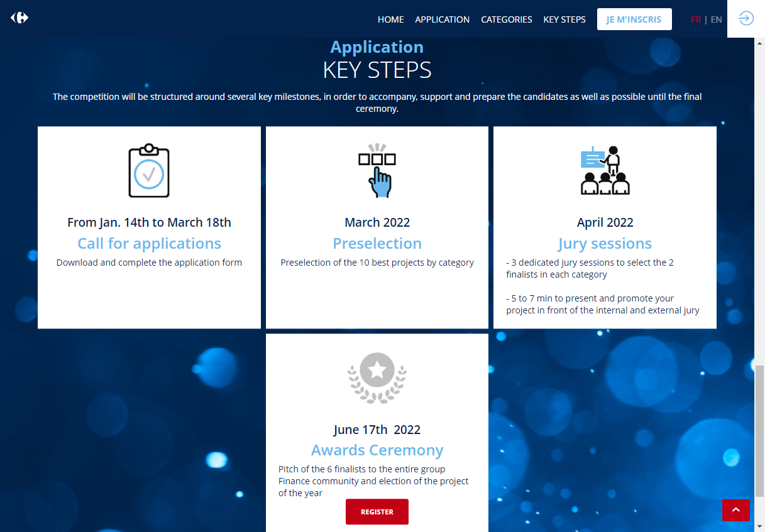The image size is (765, 532).
Task: Go to APPLICATION in the navigation
Action: pos(443,19)
